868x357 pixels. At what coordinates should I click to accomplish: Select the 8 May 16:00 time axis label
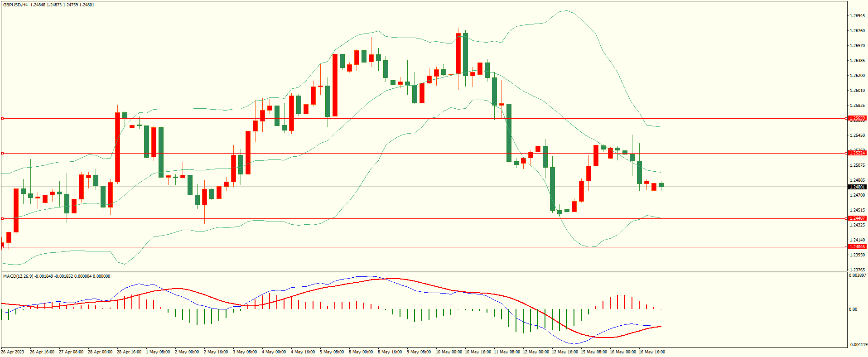click(x=390, y=352)
